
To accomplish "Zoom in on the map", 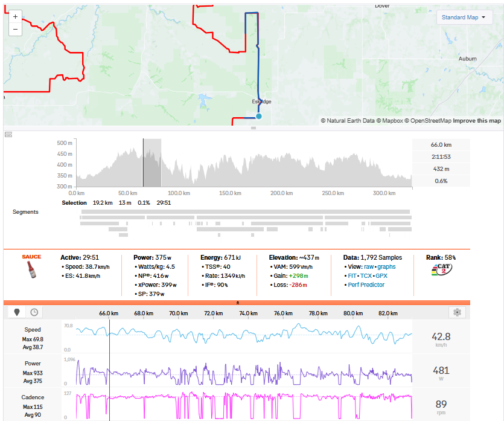I will 15,16.
